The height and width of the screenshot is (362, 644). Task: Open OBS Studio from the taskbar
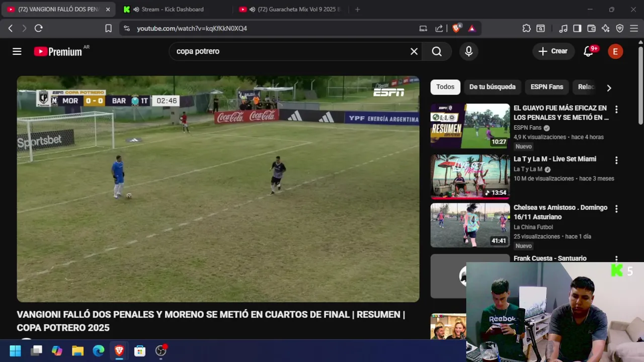pyautogui.click(x=161, y=350)
